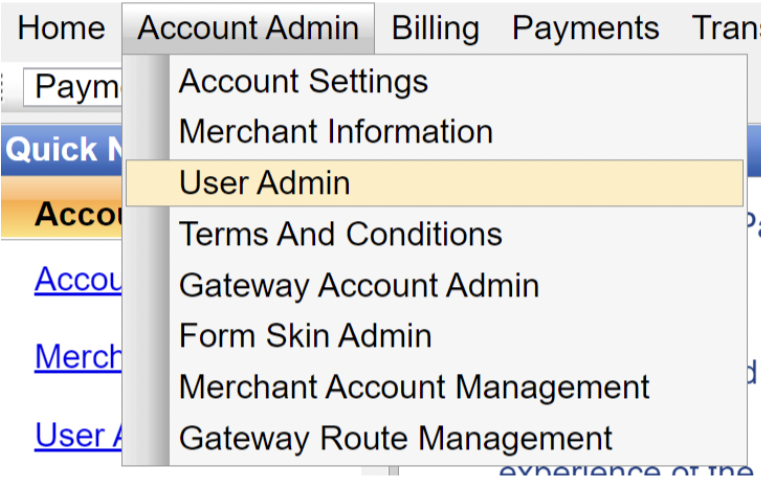Open the Billing menu
Image resolution: width=762 pixels, height=478 pixels.
(435, 28)
